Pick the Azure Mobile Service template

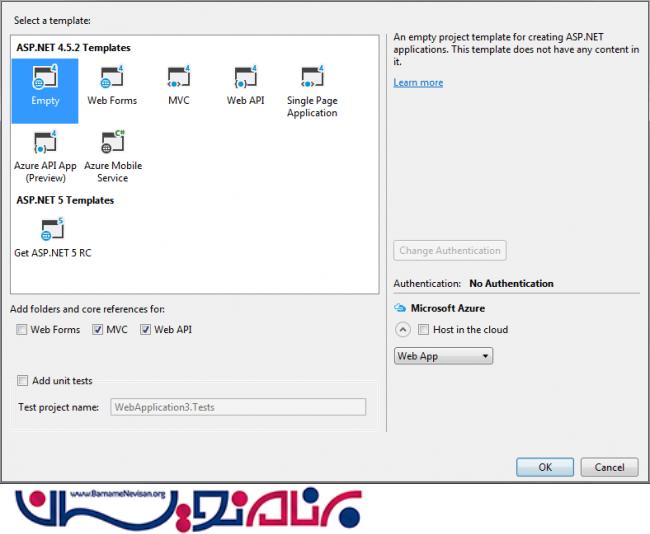coord(113,157)
